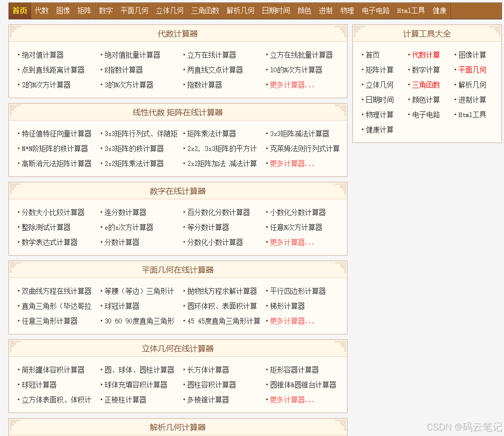Open 绝对值批量计算器 link
The image size is (504, 436).
[133, 55]
